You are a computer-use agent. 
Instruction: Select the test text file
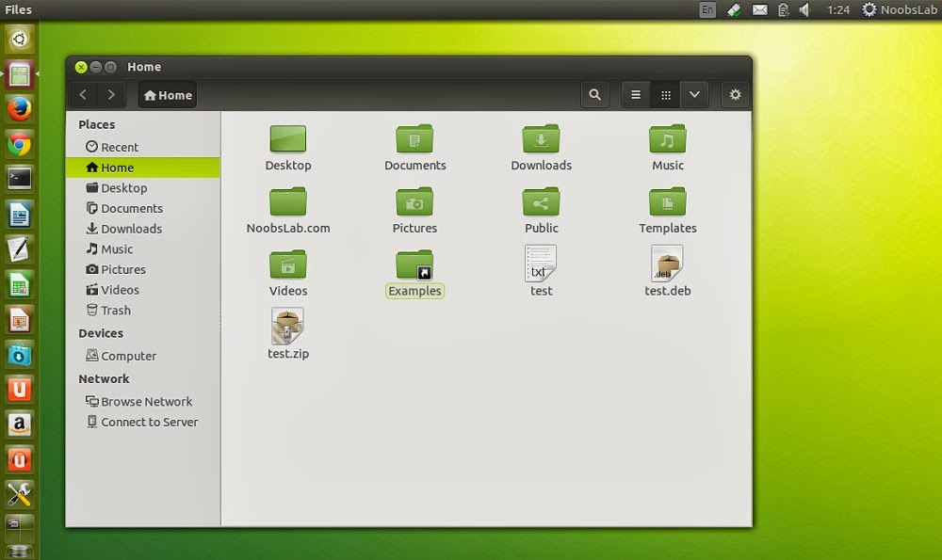coord(541,263)
